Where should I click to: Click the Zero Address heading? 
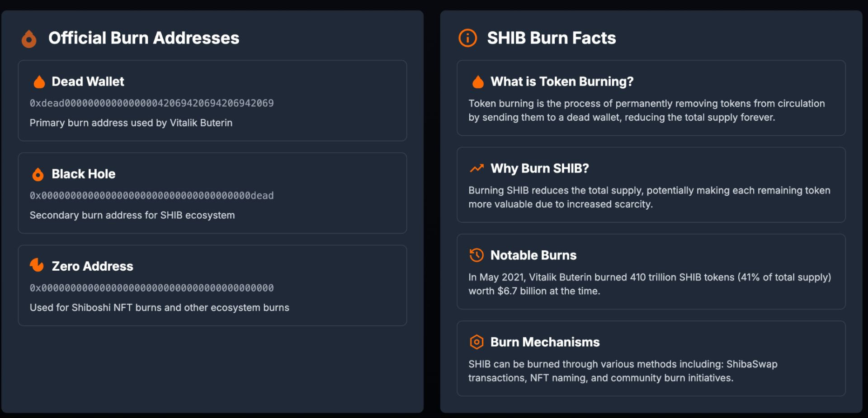point(93,267)
